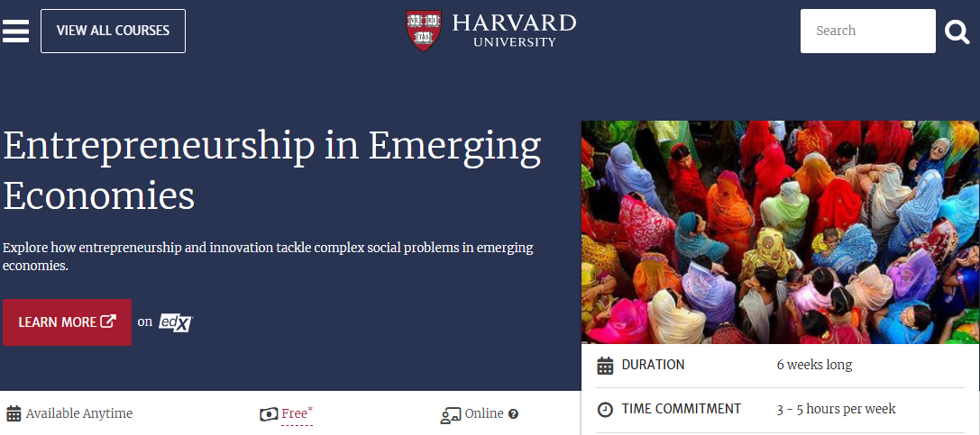Viewport: 980px width, 435px height.
Task: Click the edX logo
Action: (x=175, y=322)
